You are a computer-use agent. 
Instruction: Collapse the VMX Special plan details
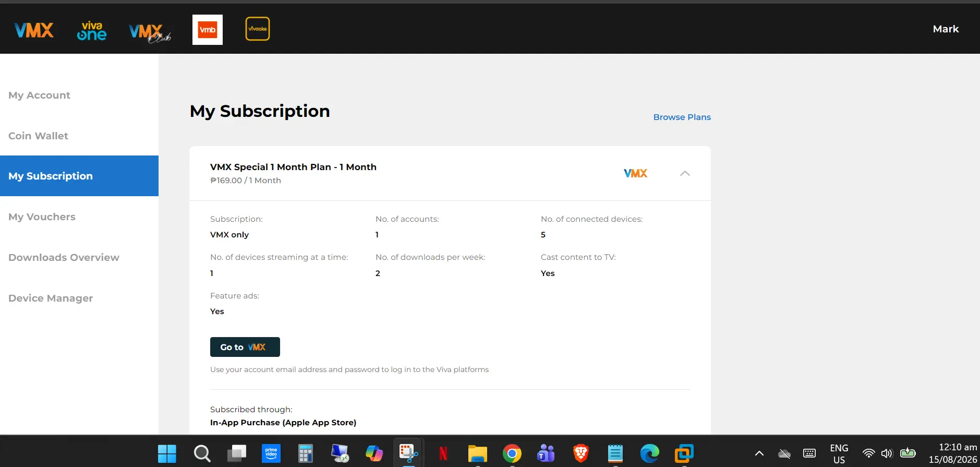(x=685, y=173)
